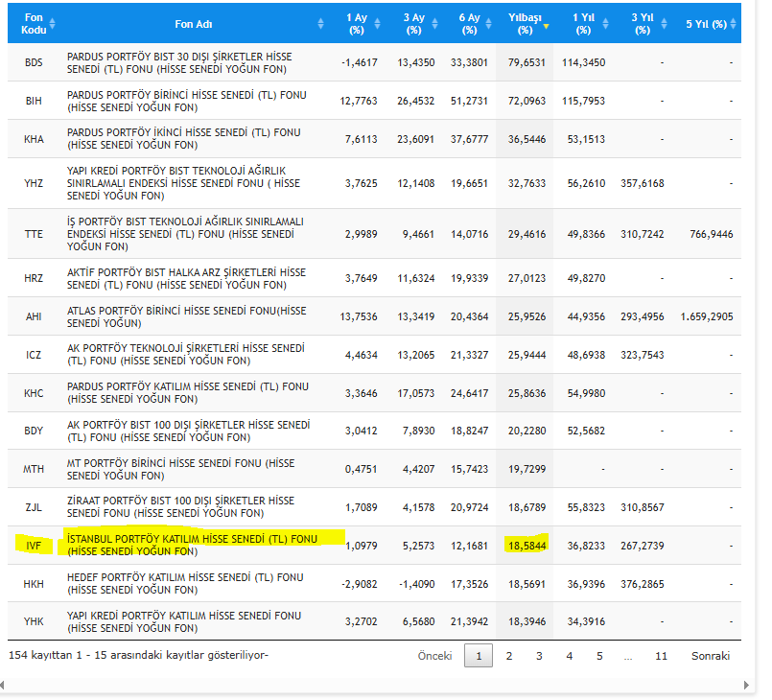Sort by Fon Adı column arrows

pyautogui.click(x=320, y=24)
